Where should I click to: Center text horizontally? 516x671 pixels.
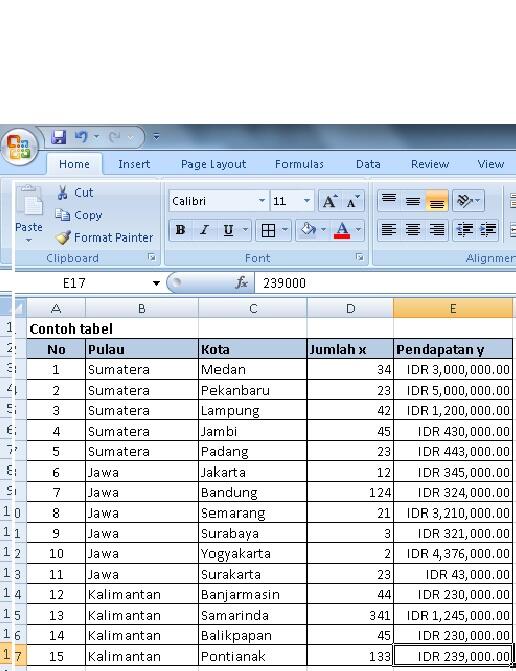click(413, 230)
